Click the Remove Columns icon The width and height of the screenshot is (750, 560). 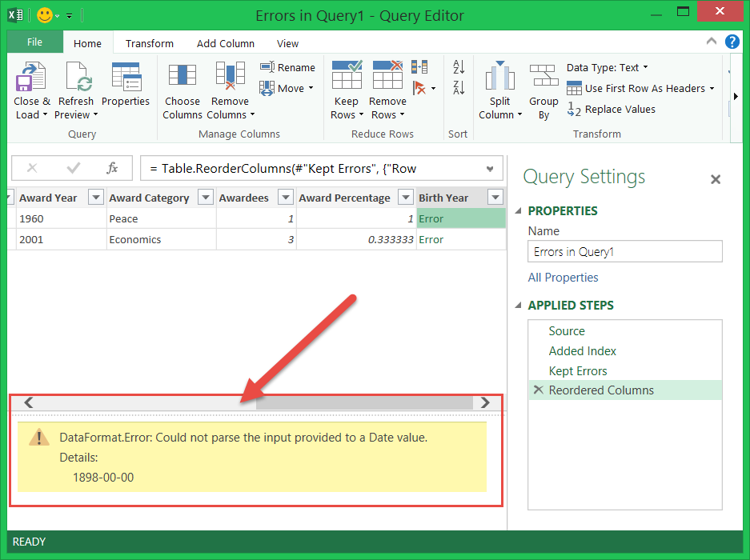pos(230,76)
